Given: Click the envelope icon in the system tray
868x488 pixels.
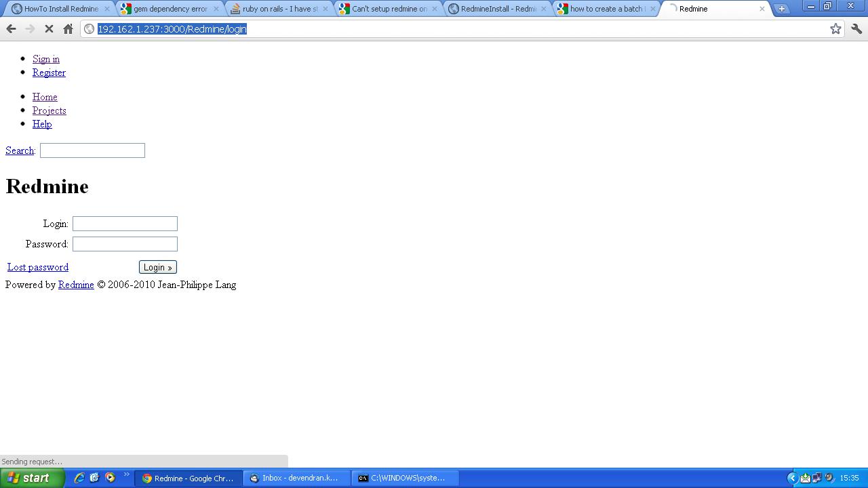Looking at the screenshot, I should pyautogui.click(x=806, y=478).
